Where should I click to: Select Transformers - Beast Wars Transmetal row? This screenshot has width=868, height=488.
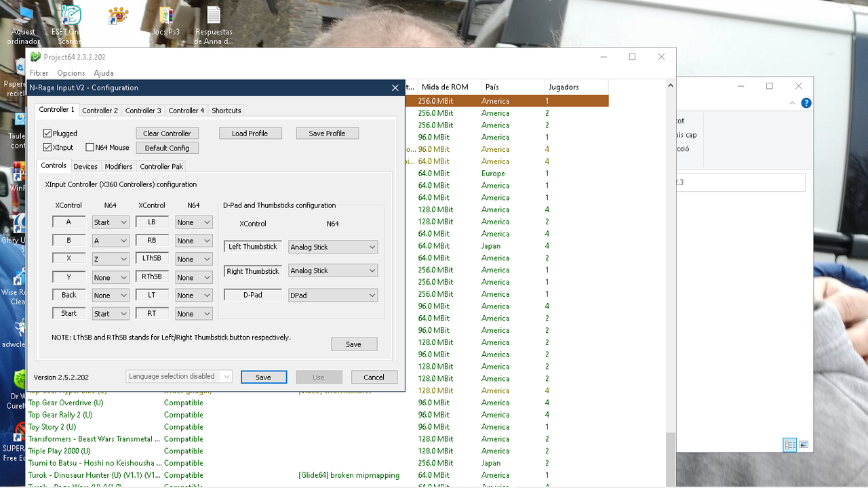(317, 439)
